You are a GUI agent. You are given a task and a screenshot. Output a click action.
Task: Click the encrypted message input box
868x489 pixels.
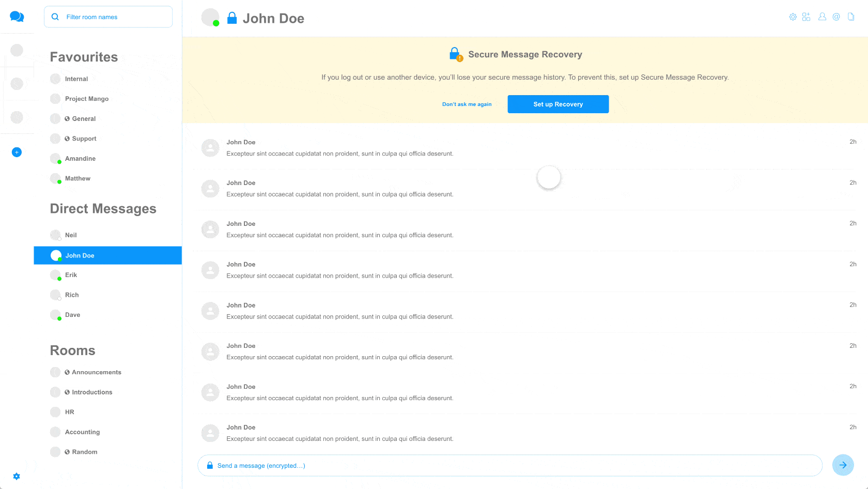click(x=509, y=466)
